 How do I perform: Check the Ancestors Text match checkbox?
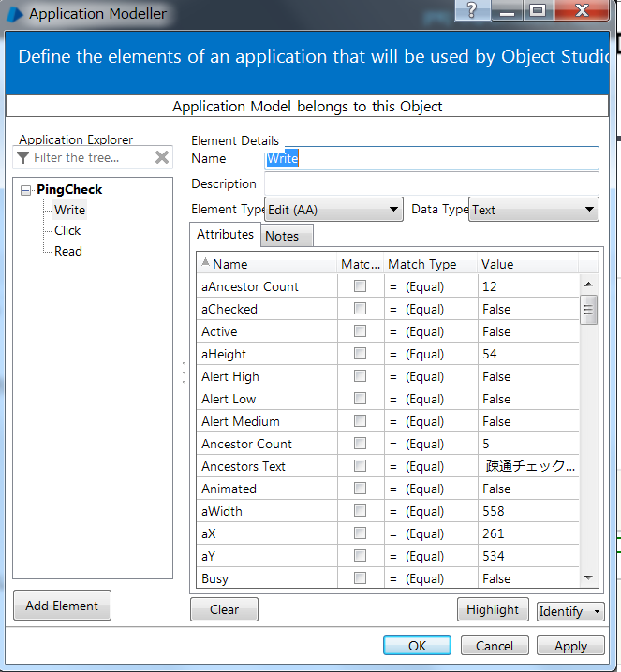tap(361, 466)
